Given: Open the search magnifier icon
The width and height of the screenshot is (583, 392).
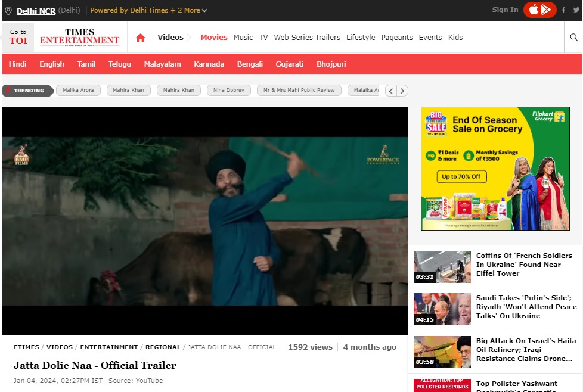Looking at the screenshot, I should [x=573, y=37].
